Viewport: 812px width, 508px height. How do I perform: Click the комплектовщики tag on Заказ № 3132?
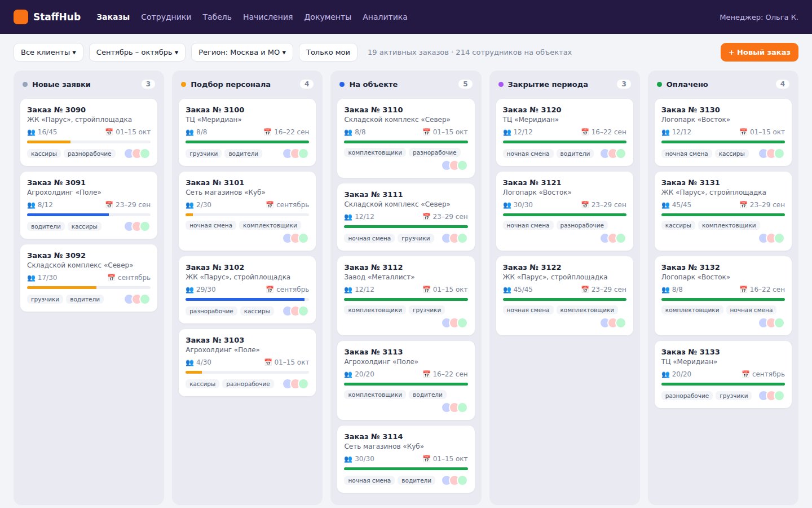[692, 310]
